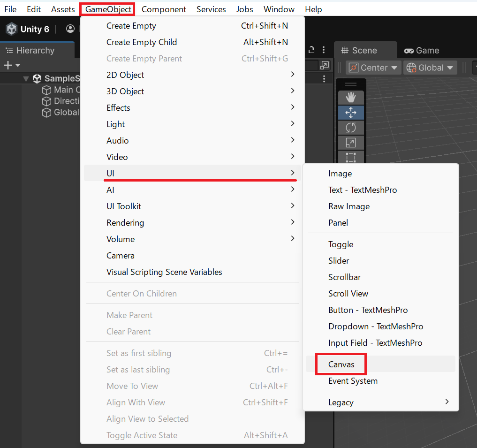Select the Hand view tool
The height and width of the screenshot is (448, 477).
[x=351, y=97]
